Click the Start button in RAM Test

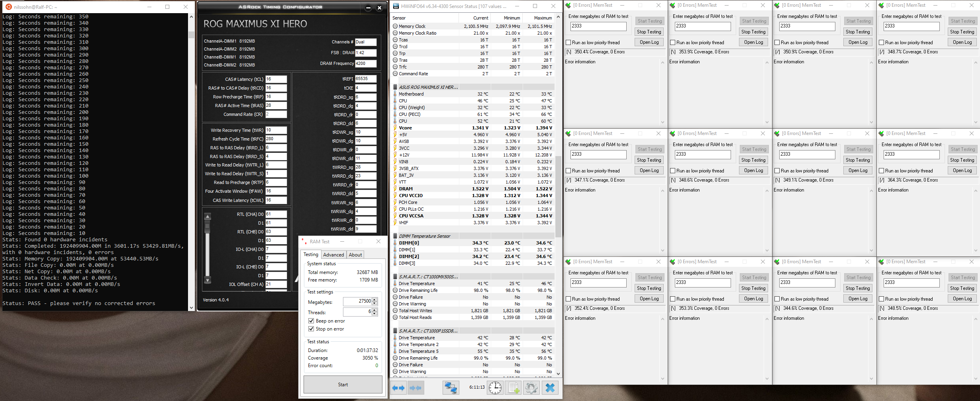pos(343,385)
